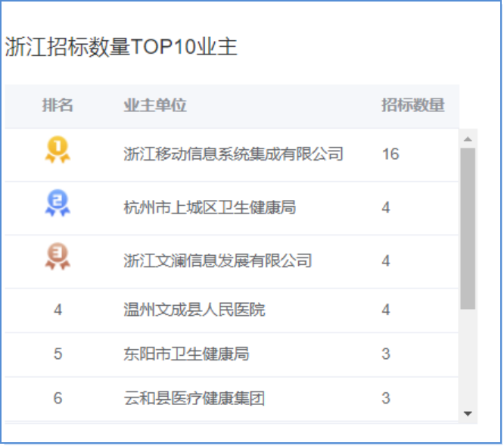Click rank number 6 cell
Image resolution: width=504 pixels, height=446 pixels.
point(58,399)
